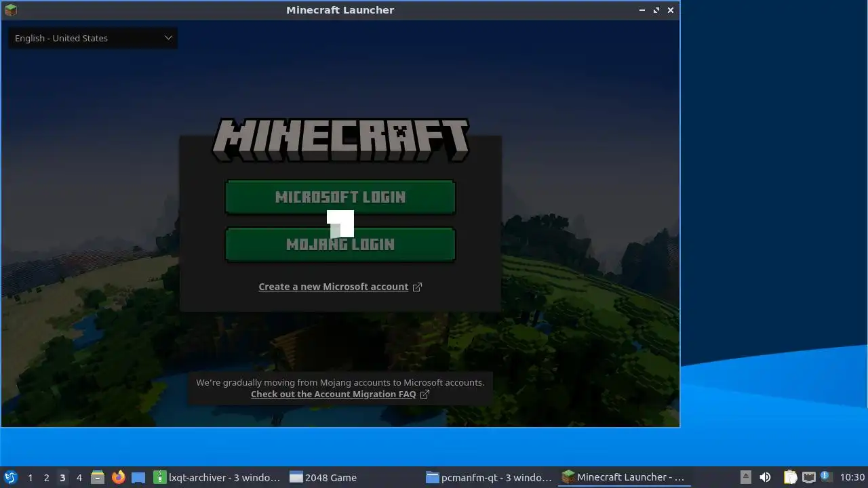The image size is (868, 488).
Task: Switch to virtual desktop 2
Action: 46,477
